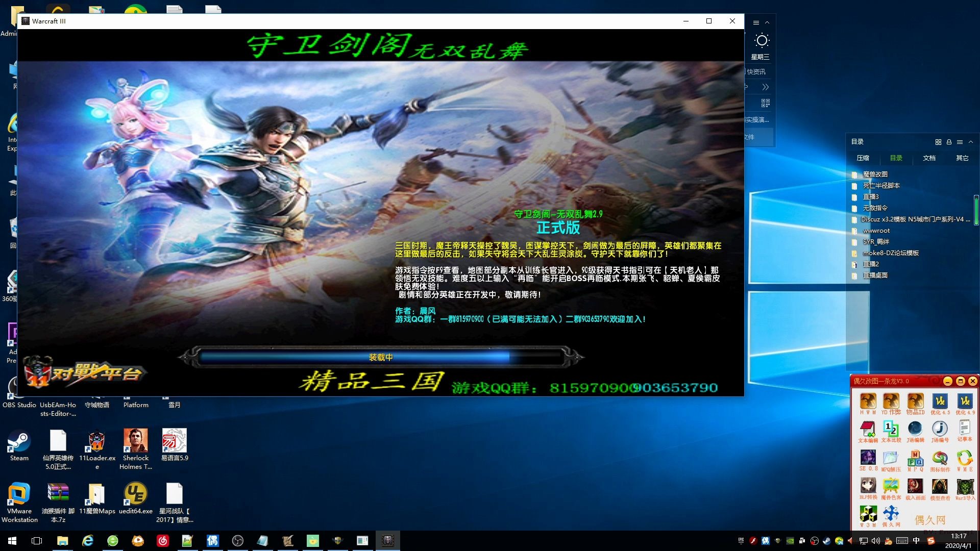Open the 文本比较 text compare tool
This screenshot has width=980, height=551.
tap(891, 432)
